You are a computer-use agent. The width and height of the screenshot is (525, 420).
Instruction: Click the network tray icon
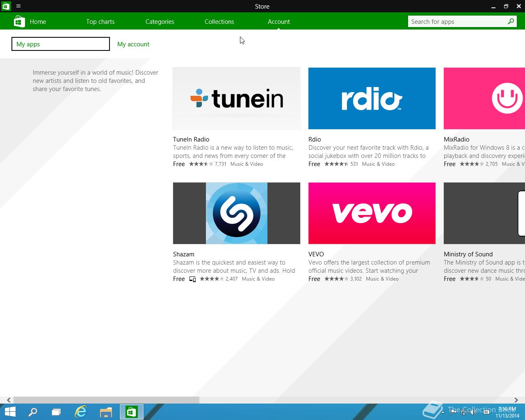tap(463, 412)
